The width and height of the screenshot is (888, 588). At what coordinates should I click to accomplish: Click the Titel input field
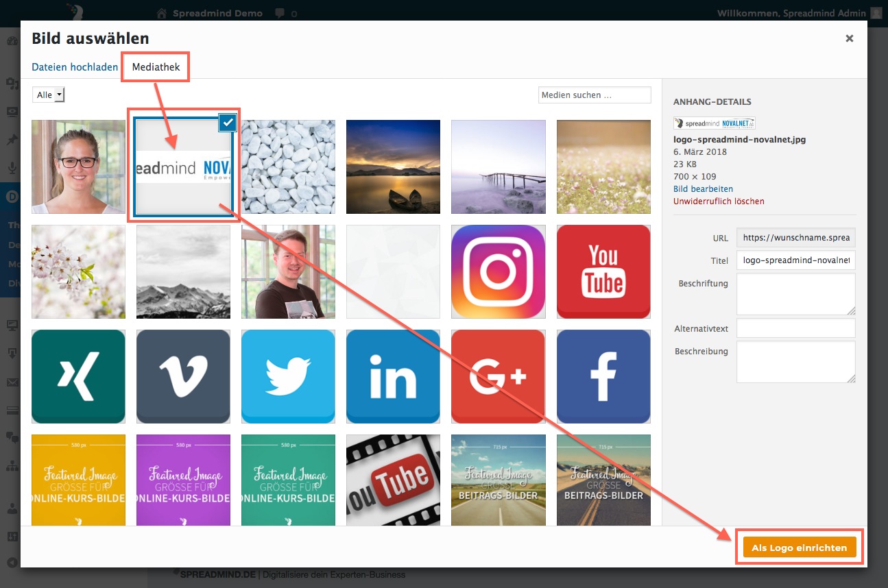[x=796, y=260]
